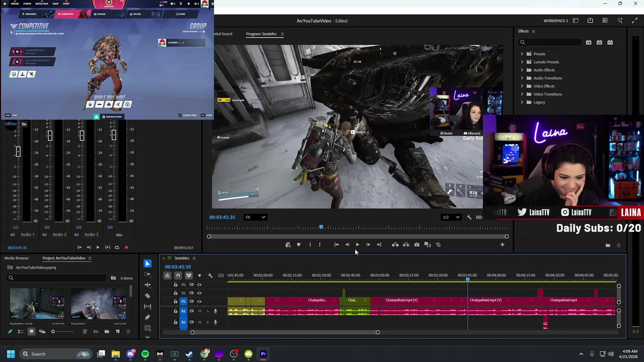644x362 pixels.
Task: Play the Program monitor sequence
Action: [357, 245]
